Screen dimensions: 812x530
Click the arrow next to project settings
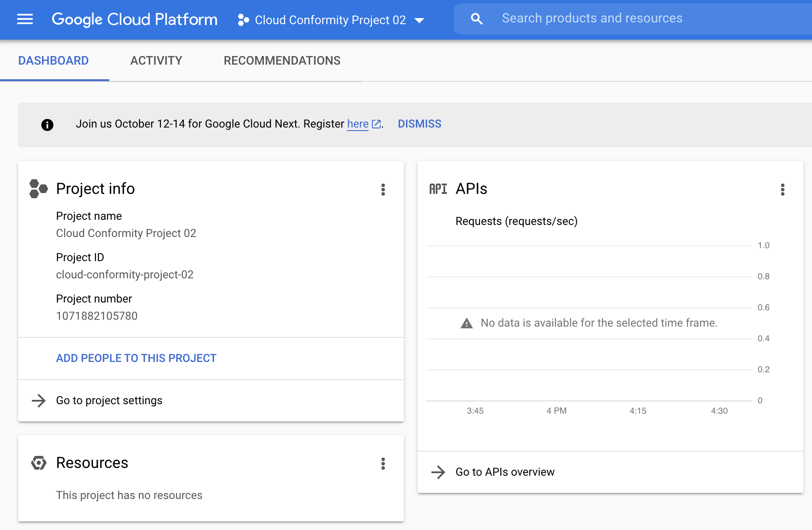coord(39,401)
